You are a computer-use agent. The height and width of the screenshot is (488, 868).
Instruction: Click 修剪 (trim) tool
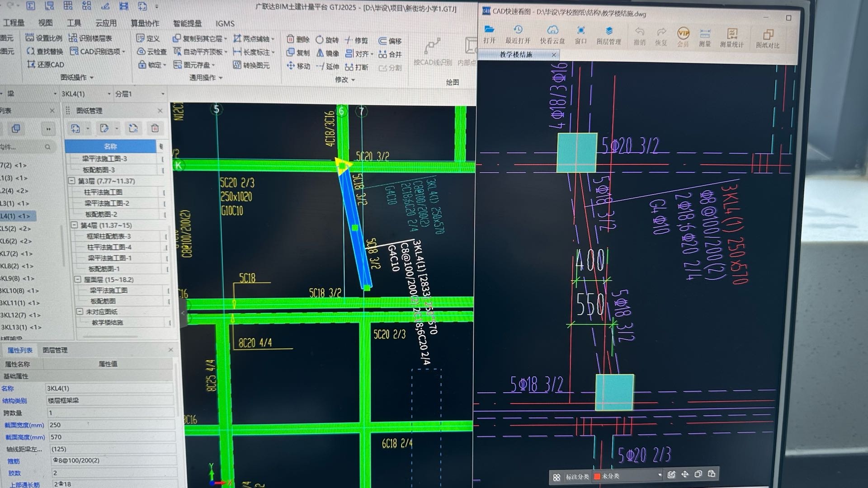click(356, 40)
